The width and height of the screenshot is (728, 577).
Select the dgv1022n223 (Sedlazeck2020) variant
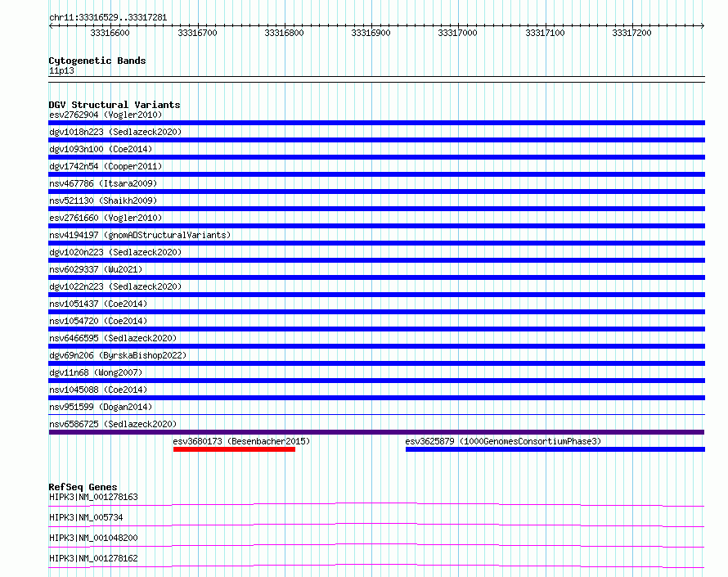(x=115, y=286)
